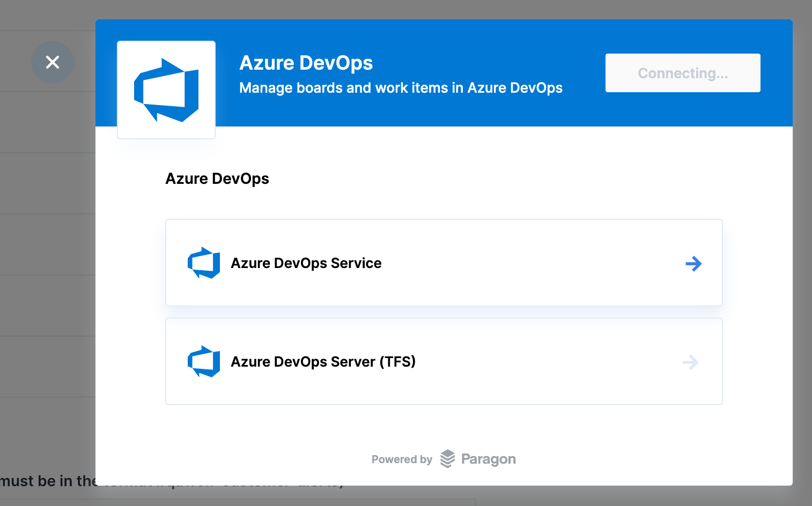This screenshot has height=506, width=812.
Task: Click the "Azure DevOps" section heading
Action: tap(217, 178)
